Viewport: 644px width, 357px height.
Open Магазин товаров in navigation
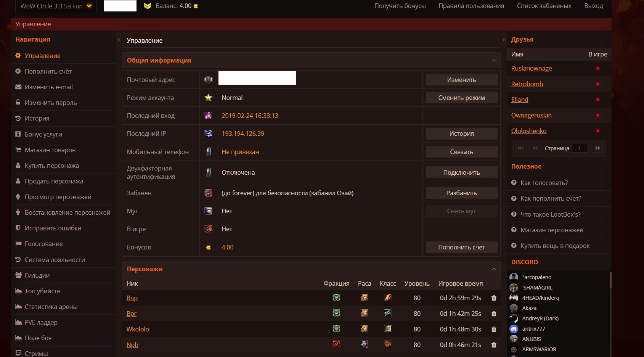[x=50, y=150]
